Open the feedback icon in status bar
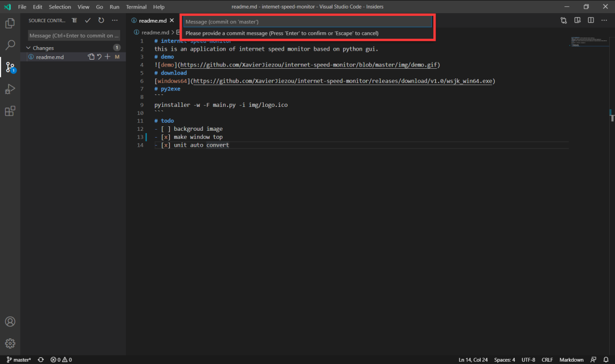Viewport: 615px width, 364px height. point(593,359)
